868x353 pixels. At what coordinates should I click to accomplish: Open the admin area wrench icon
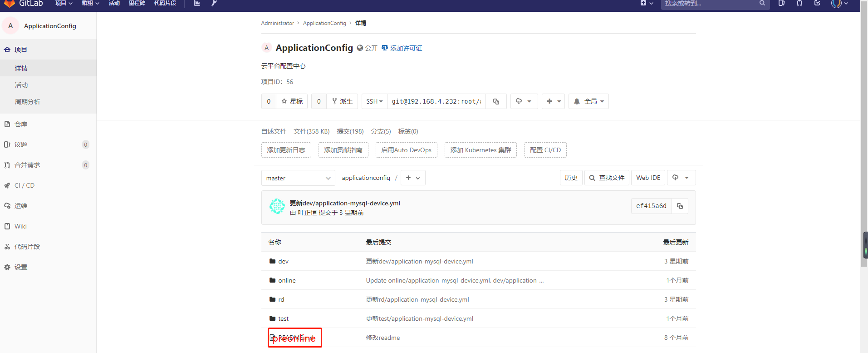214,3
